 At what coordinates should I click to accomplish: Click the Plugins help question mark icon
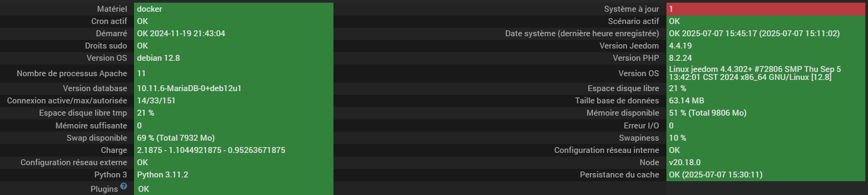(x=123, y=186)
